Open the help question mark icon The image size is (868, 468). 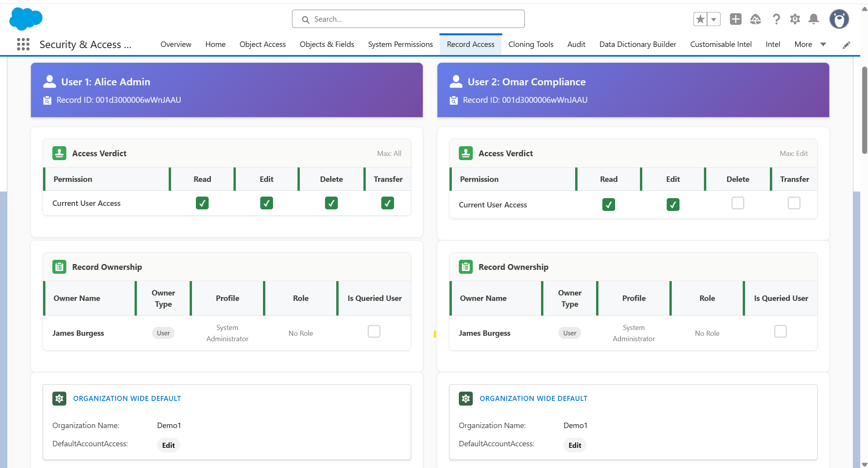click(x=776, y=19)
